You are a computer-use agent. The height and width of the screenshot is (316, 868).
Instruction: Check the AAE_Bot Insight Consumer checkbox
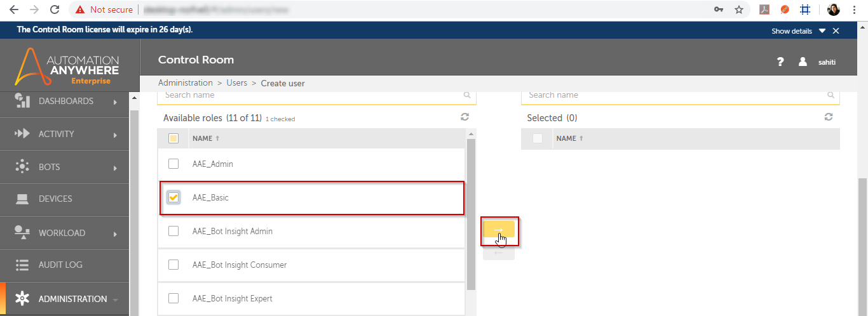pos(173,265)
